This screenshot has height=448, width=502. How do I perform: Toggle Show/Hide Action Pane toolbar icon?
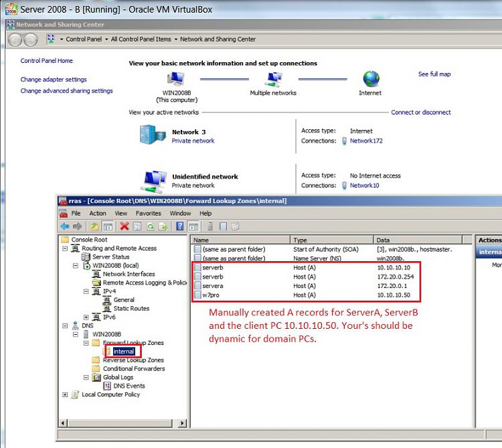(x=193, y=226)
